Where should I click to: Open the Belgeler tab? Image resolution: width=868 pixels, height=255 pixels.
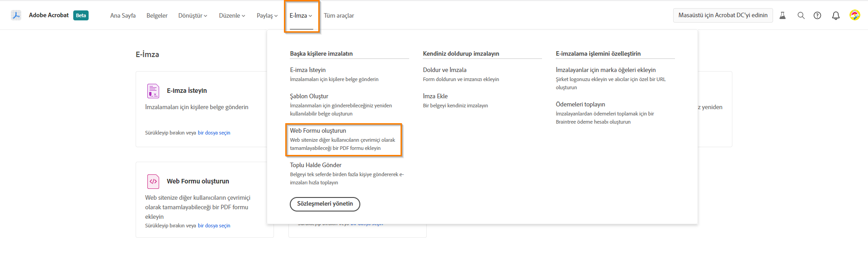pyautogui.click(x=157, y=15)
